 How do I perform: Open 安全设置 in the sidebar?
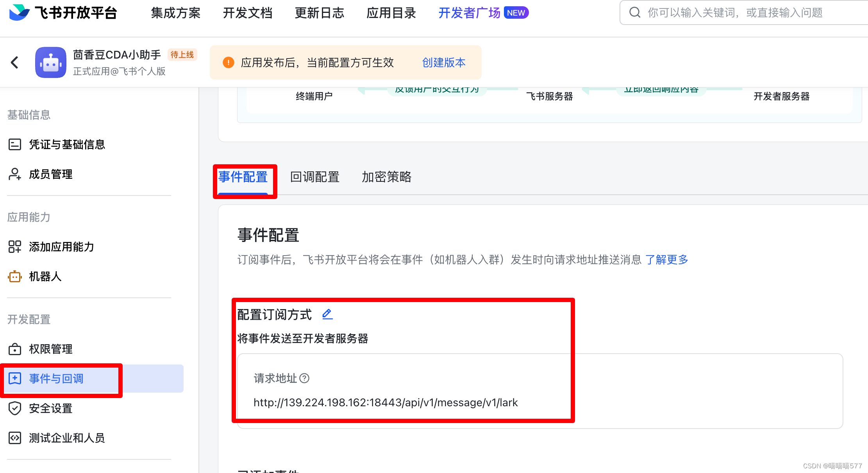[50, 408]
